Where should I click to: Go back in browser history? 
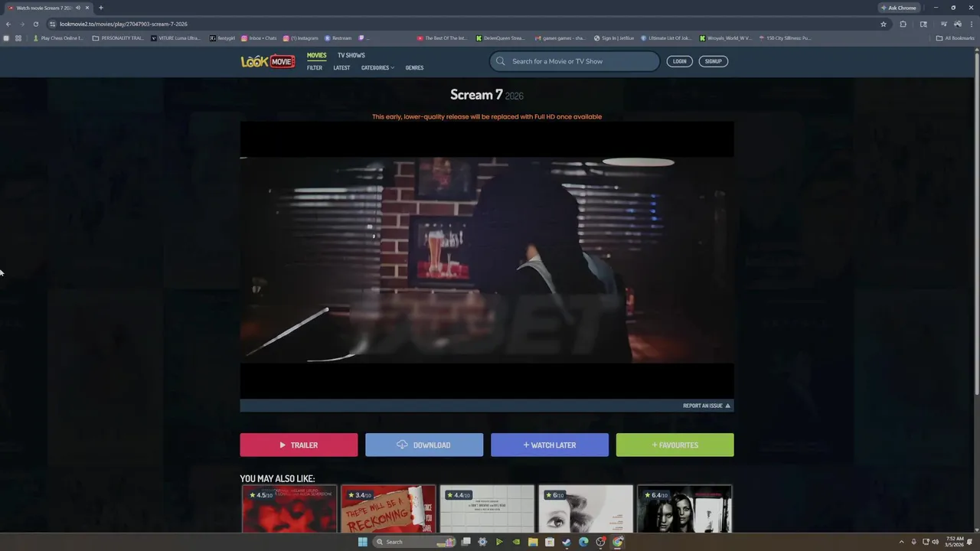coord(8,24)
